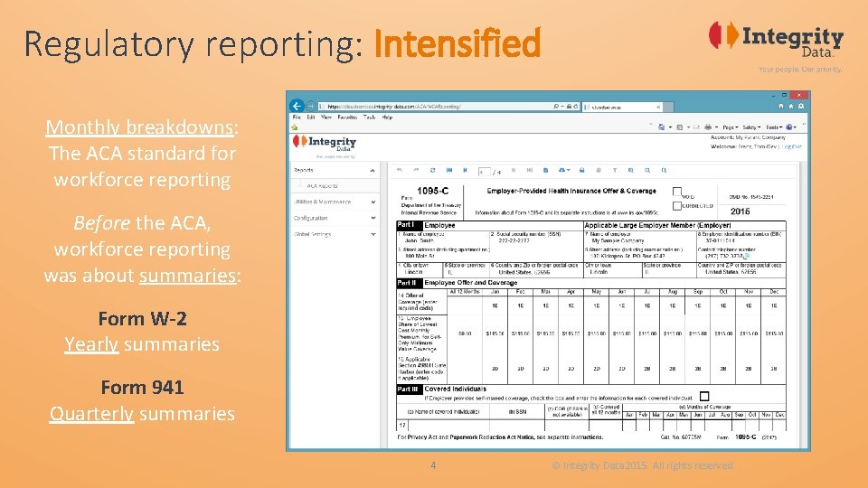Collapse the Reports sidebar section
Screen dimensions: 868x488
point(373,171)
